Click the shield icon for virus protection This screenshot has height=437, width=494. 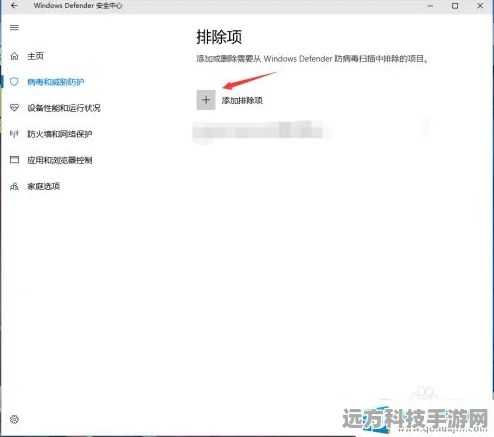[14, 82]
